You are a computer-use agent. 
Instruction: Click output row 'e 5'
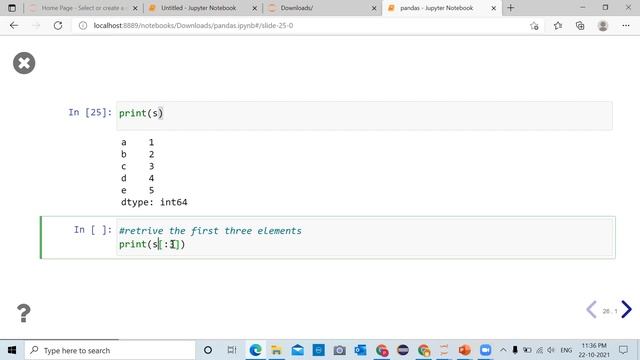pyautogui.click(x=138, y=190)
